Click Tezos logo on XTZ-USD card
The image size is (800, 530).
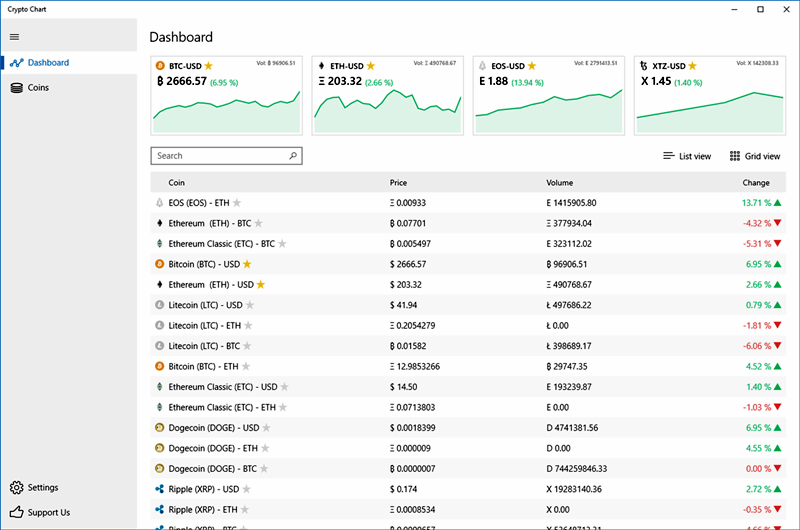point(644,66)
